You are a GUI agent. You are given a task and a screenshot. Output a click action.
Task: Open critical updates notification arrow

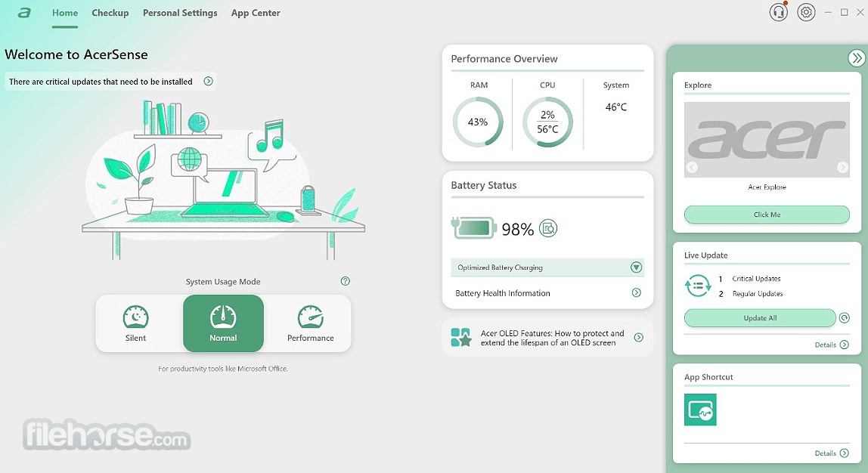(x=208, y=82)
